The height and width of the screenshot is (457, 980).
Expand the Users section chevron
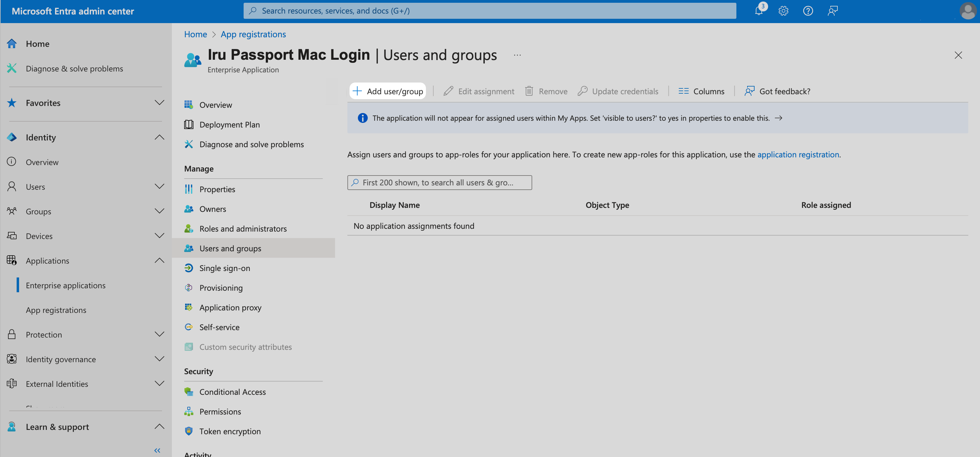(160, 186)
